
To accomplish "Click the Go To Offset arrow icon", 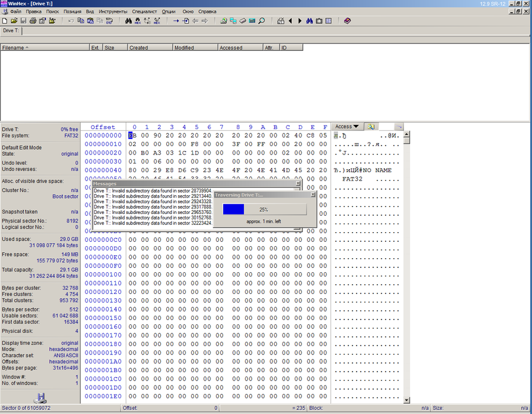I will point(176,21).
